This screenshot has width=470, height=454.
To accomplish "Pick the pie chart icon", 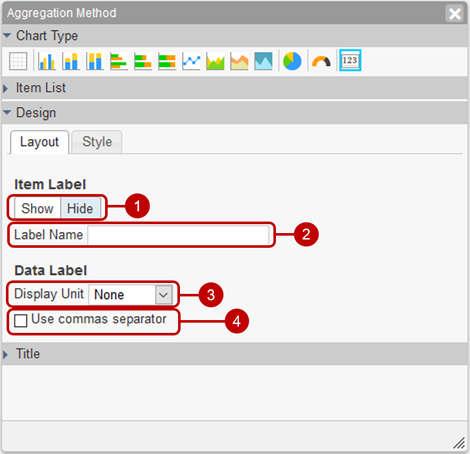I will [292, 61].
